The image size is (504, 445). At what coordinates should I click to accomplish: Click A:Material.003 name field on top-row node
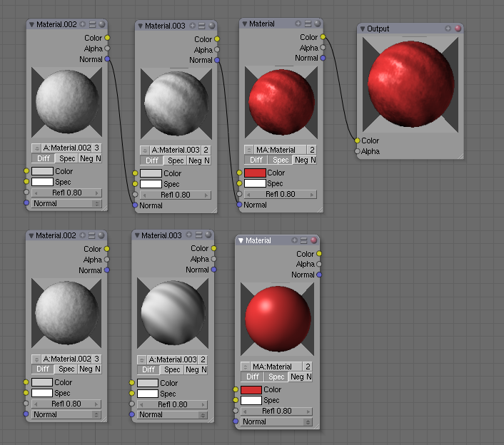point(175,150)
